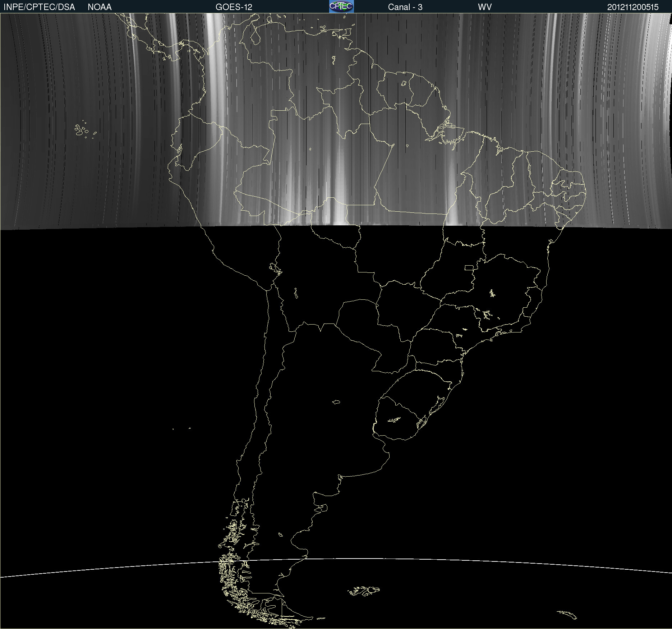Click the Canal - 3 channel label
The image size is (672, 629).
pos(405,7)
